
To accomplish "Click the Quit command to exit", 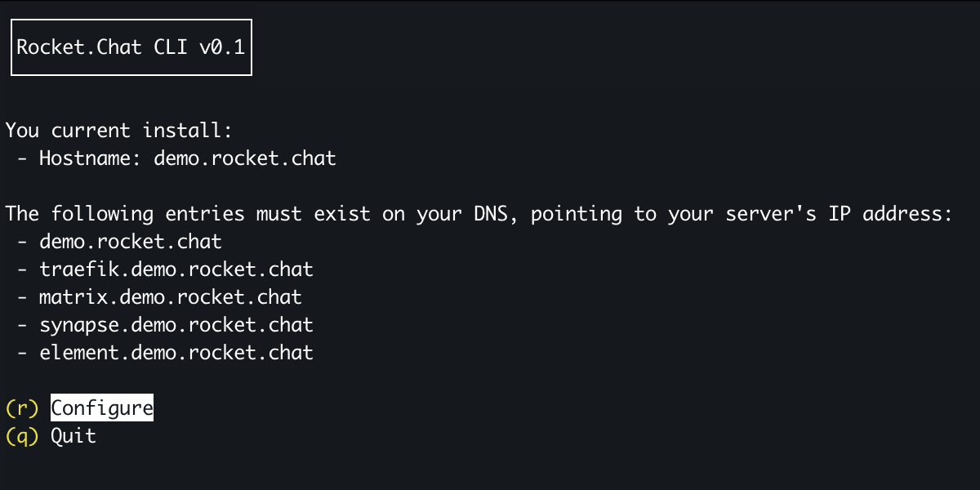I will 73,435.
